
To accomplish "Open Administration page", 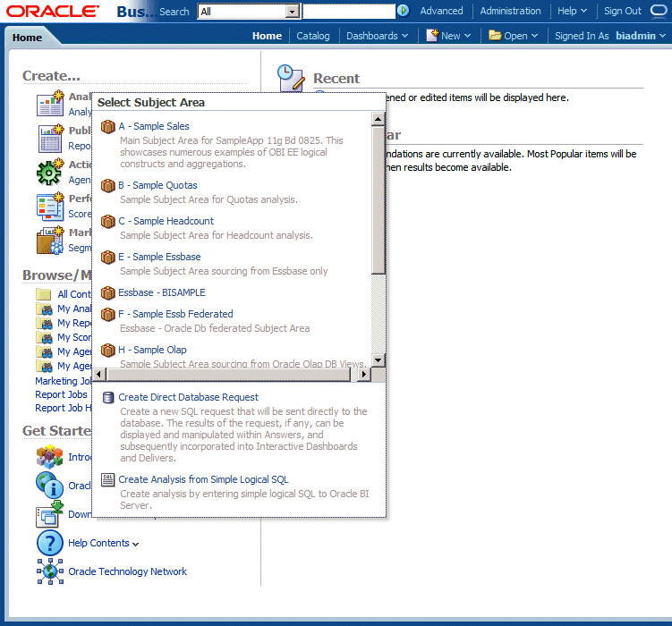I will coord(510,11).
